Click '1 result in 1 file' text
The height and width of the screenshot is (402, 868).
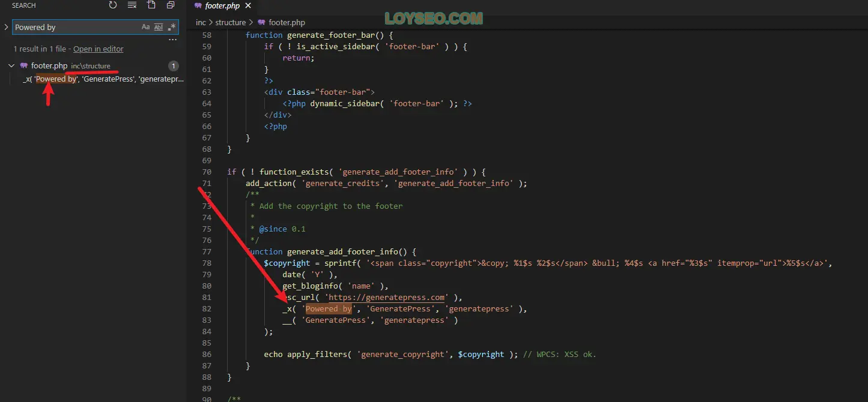tap(42, 49)
